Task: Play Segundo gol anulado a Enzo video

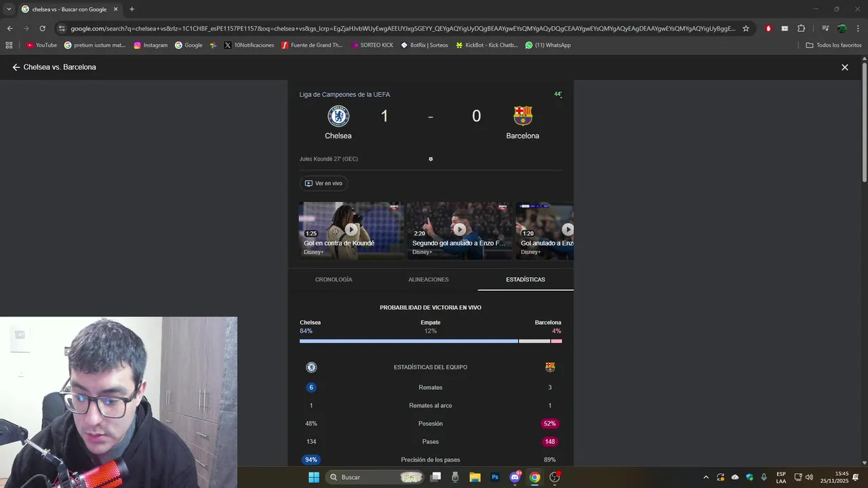Action: coord(460,230)
